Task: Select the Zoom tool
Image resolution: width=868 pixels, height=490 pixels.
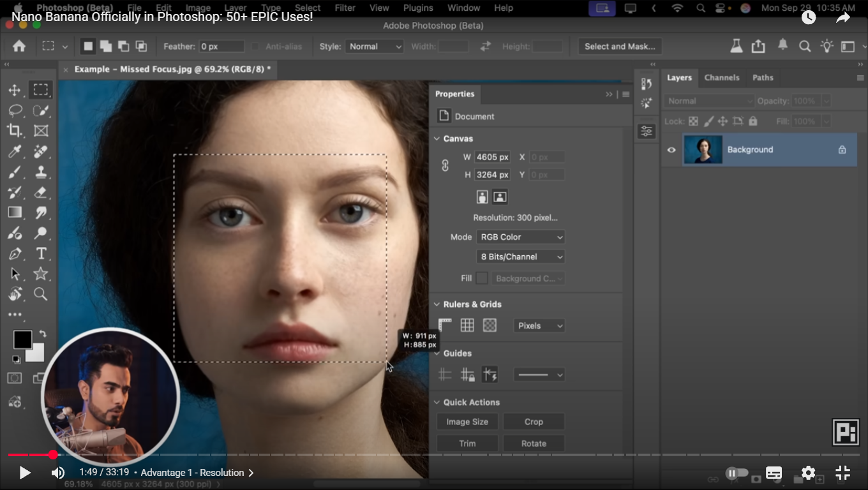Action: click(x=41, y=293)
